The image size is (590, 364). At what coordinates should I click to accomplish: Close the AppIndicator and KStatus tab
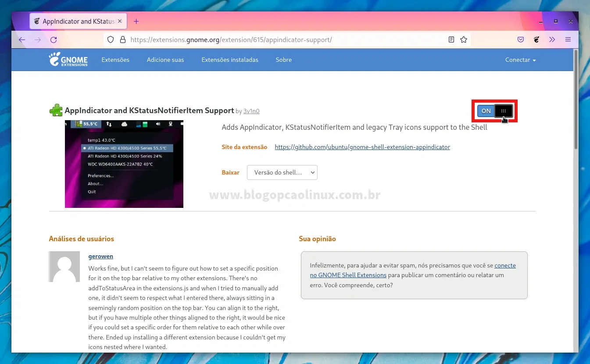click(x=120, y=21)
